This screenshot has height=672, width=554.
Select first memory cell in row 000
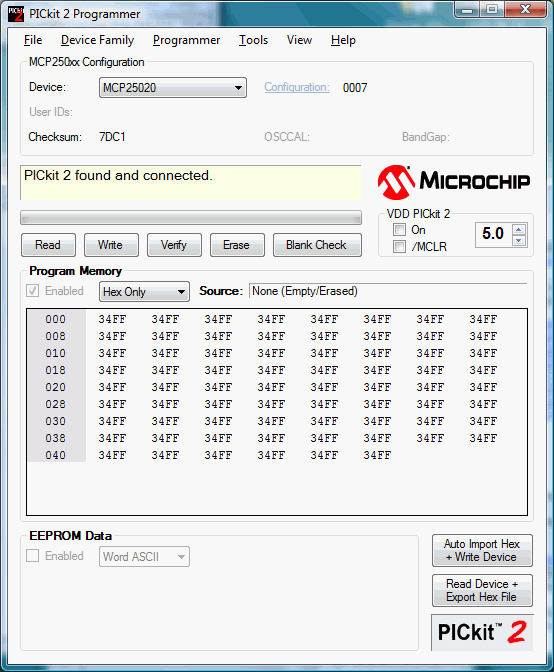coord(112,319)
